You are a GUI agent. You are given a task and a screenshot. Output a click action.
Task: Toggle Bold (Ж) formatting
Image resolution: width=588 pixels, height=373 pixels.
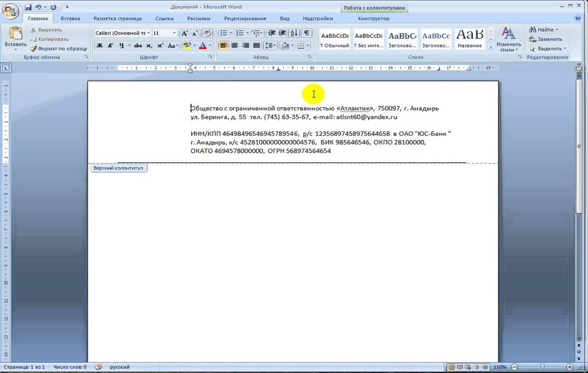pos(99,46)
